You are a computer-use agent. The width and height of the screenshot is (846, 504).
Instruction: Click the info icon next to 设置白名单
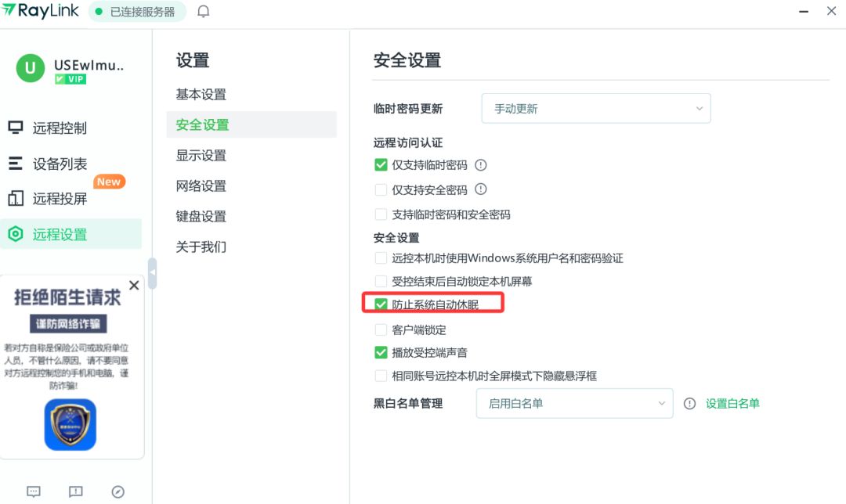coord(689,404)
